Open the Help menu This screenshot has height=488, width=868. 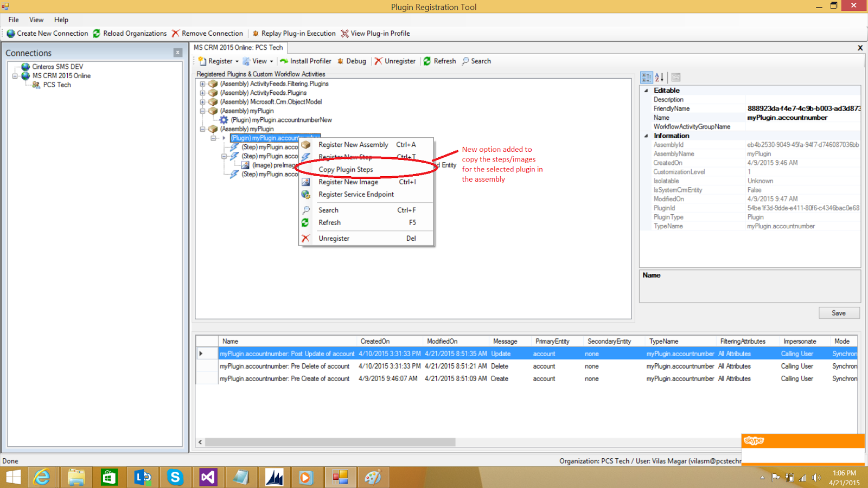tap(61, 20)
